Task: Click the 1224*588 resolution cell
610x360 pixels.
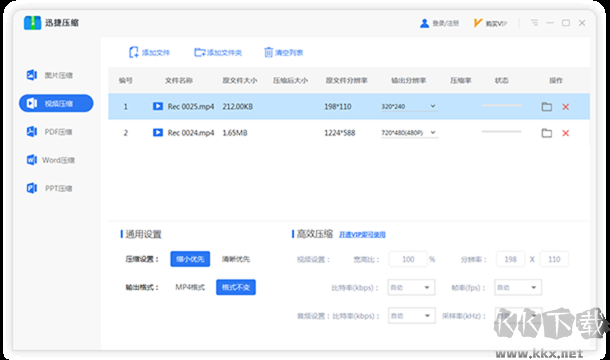Action: pos(340,133)
